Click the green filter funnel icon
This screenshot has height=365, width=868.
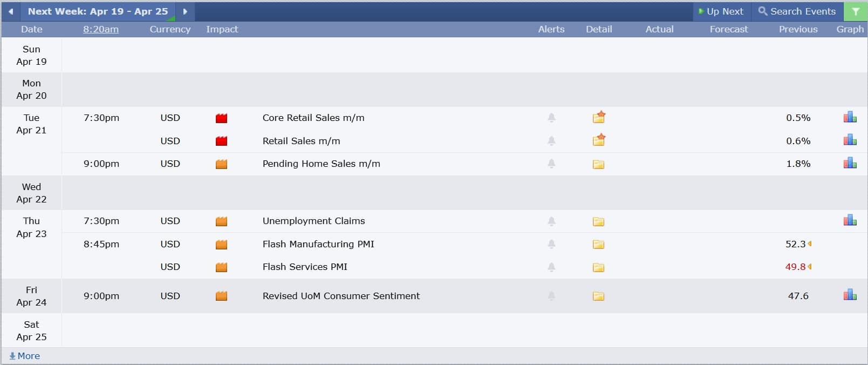(x=856, y=11)
